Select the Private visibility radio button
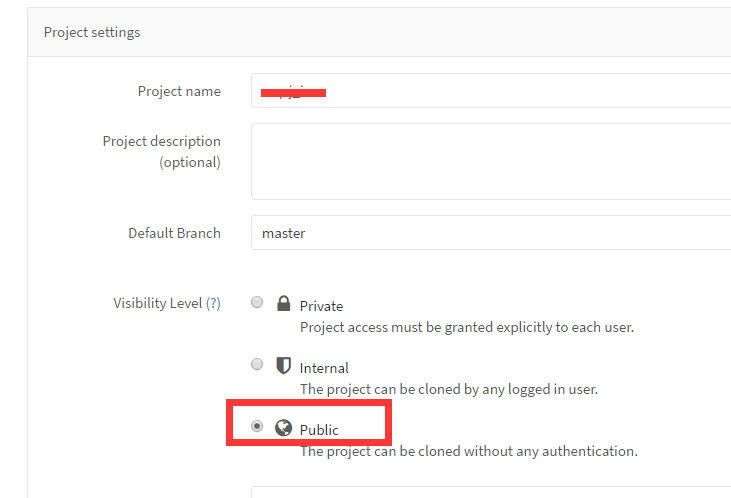The height and width of the screenshot is (498, 731). coord(257,302)
